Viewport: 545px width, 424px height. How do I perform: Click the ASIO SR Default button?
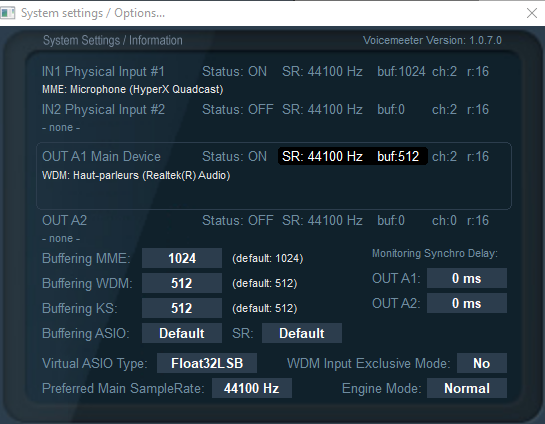click(x=302, y=333)
